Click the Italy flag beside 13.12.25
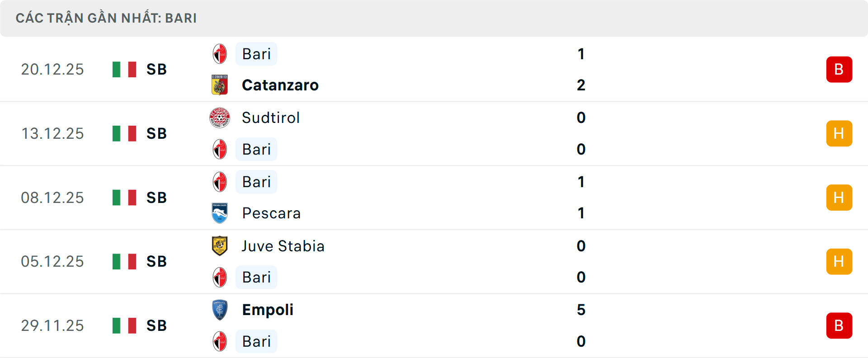This screenshot has height=358, width=868. tap(124, 133)
